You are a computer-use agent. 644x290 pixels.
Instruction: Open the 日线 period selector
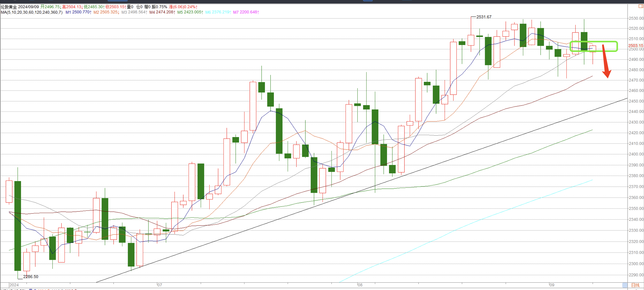(x=636, y=285)
